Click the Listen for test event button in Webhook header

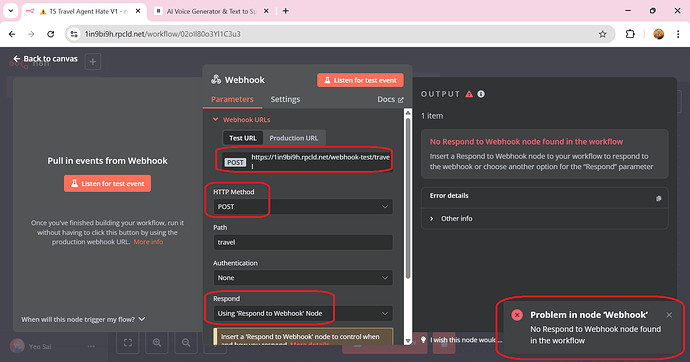click(x=360, y=80)
